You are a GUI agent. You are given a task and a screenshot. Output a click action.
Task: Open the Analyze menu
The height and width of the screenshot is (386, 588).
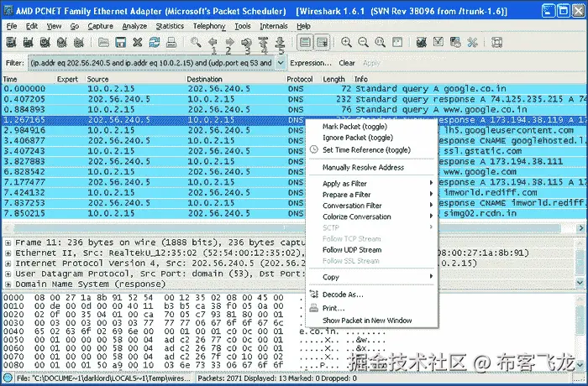134,26
